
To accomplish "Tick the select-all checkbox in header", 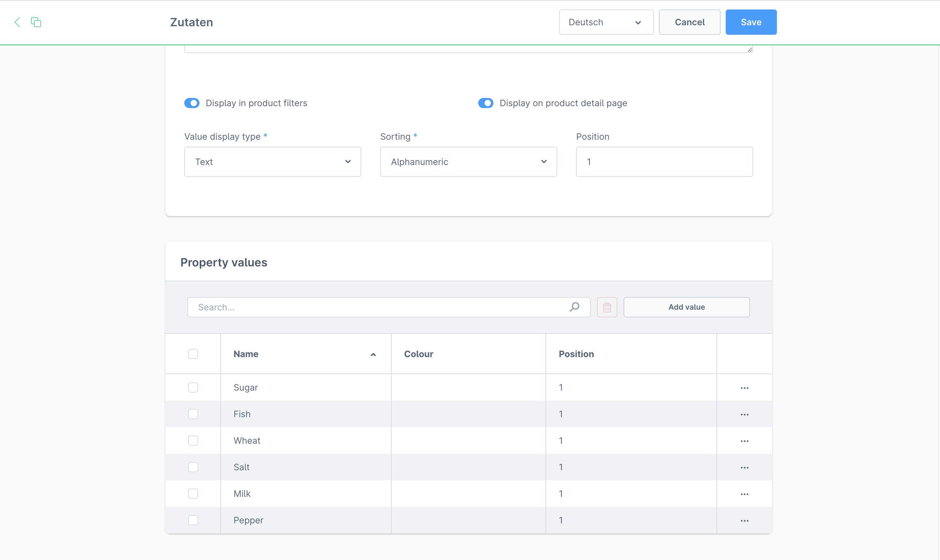I will coord(193,354).
